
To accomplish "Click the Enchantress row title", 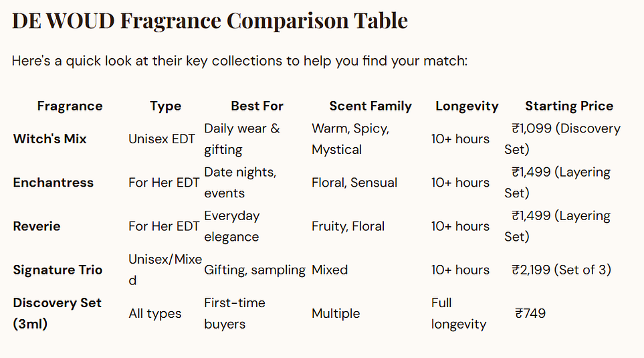I will coord(53,183).
